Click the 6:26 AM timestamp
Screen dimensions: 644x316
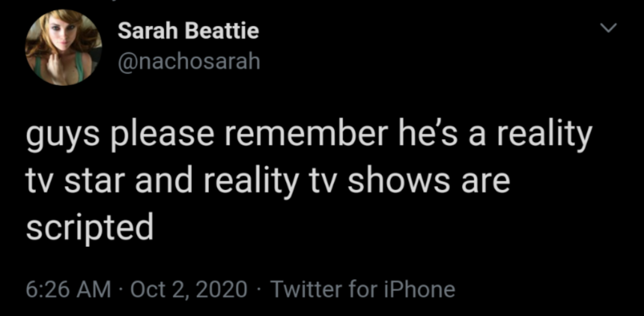tap(68, 289)
